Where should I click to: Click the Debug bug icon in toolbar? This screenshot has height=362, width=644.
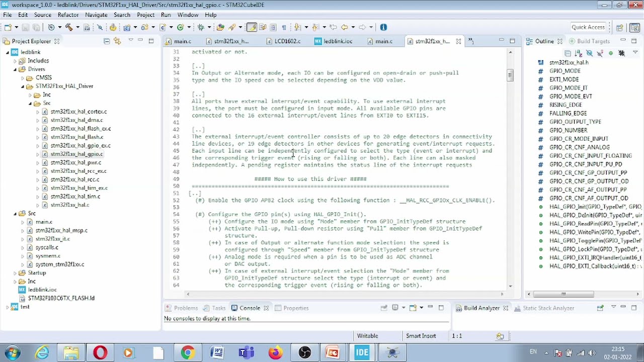click(x=201, y=27)
